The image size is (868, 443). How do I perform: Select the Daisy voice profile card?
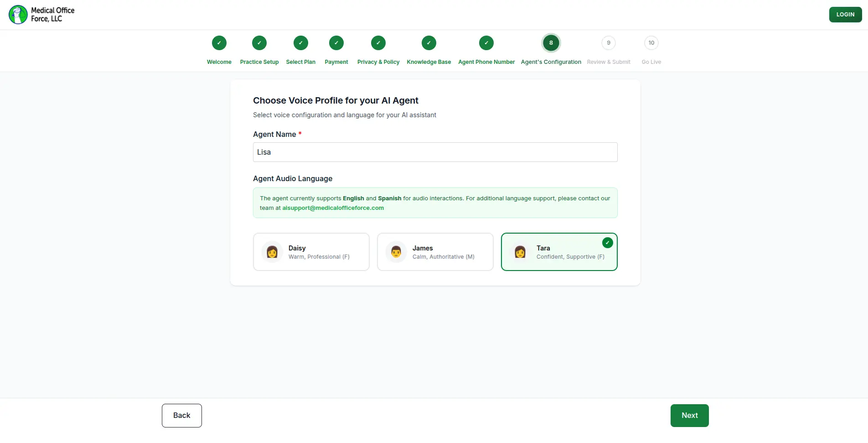[x=311, y=252]
